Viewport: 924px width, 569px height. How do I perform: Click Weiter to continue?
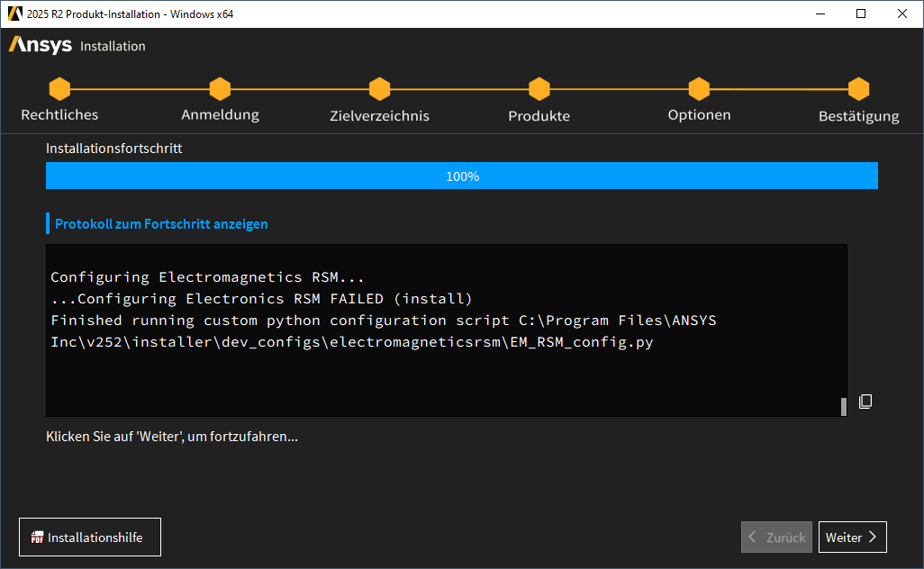pyautogui.click(x=852, y=537)
